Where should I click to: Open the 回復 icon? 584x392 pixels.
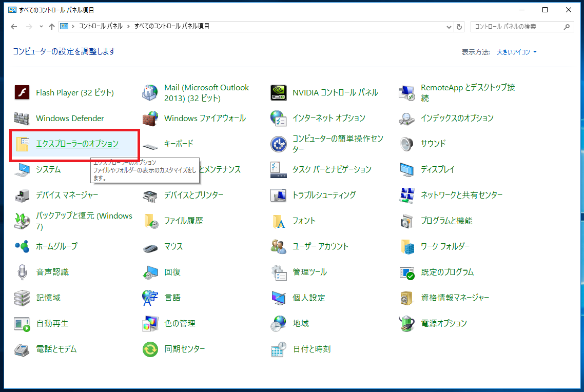(150, 272)
